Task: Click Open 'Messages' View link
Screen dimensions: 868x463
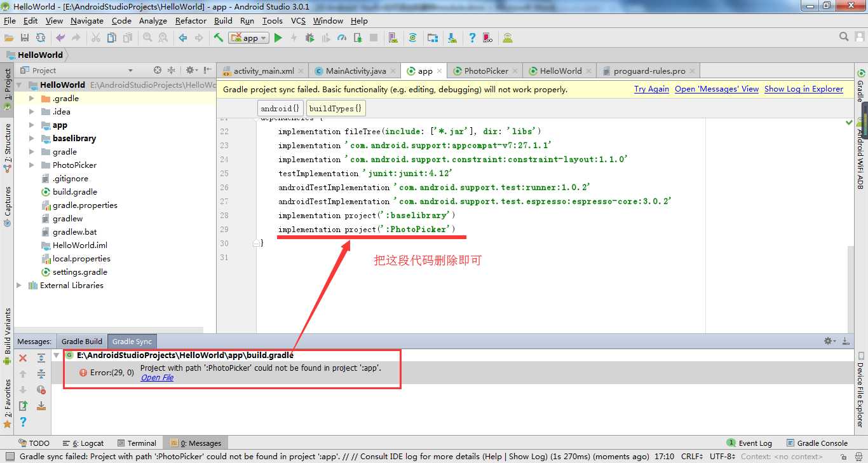Action: 717,89
